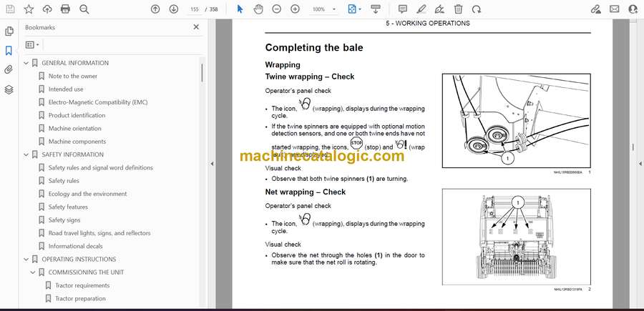The height and width of the screenshot is (311, 644).
Task: Click the page number field showing 155
Action: point(195,9)
